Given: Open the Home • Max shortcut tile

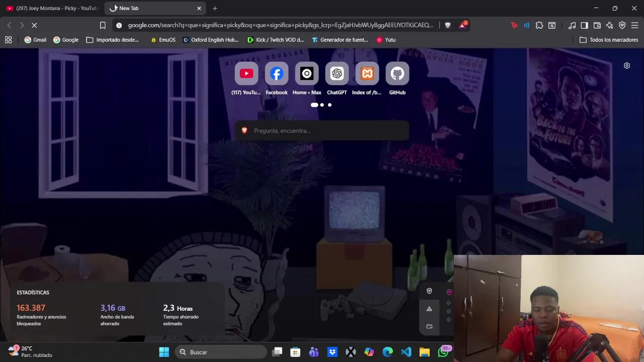Looking at the screenshot, I should tap(306, 79).
